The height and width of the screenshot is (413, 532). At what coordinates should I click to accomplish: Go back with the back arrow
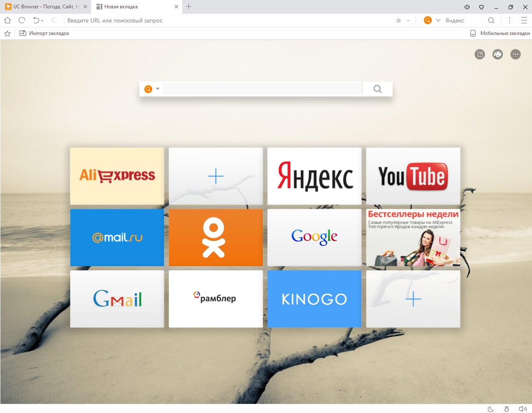coord(53,20)
